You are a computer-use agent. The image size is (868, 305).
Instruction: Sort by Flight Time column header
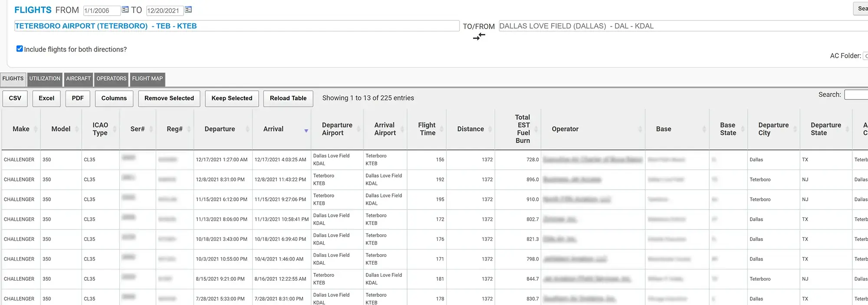(x=427, y=129)
